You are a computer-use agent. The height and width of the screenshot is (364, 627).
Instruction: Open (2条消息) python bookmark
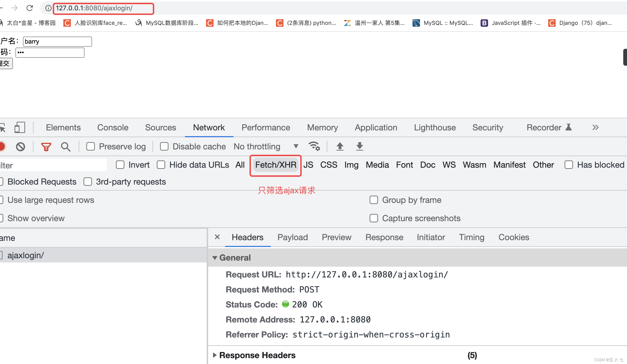pyautogui.click(x=306, y=23)
